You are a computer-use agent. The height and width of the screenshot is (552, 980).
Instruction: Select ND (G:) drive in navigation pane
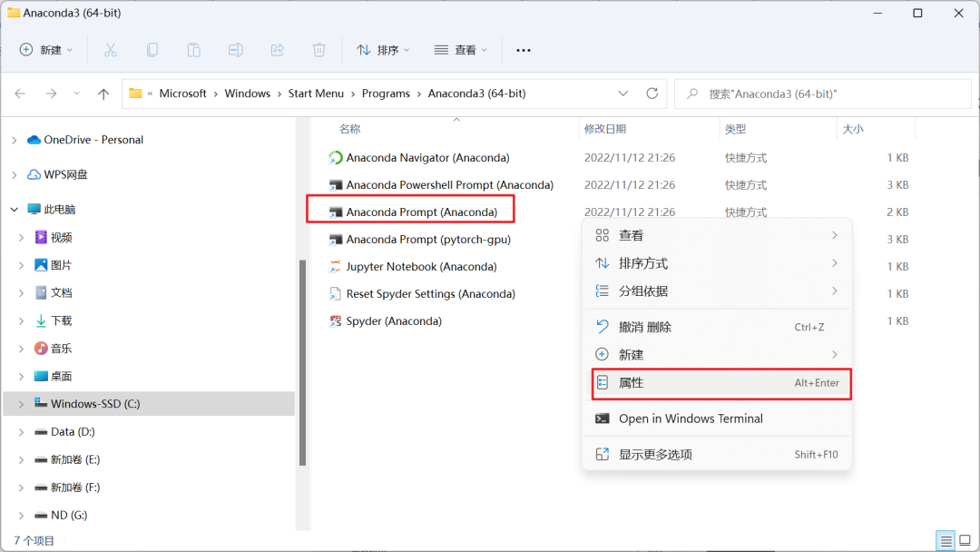tap(69, 515)
